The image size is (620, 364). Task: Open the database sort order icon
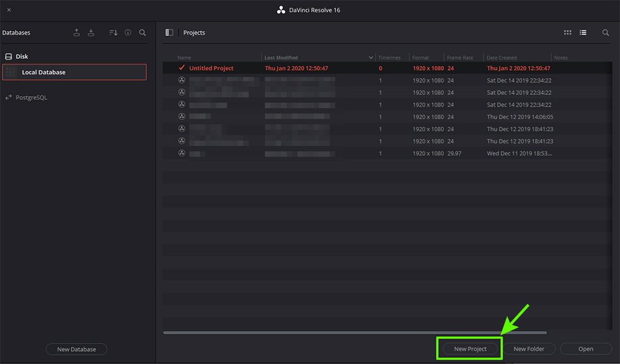click(113, 33)
